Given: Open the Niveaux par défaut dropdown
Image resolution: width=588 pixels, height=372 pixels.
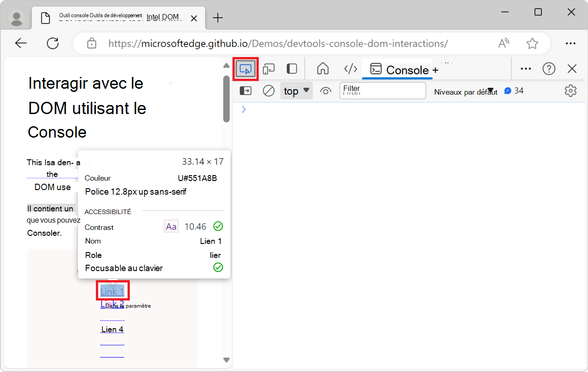Looking at the screenshot, I should pyautogui.click(x=466, y=91).
